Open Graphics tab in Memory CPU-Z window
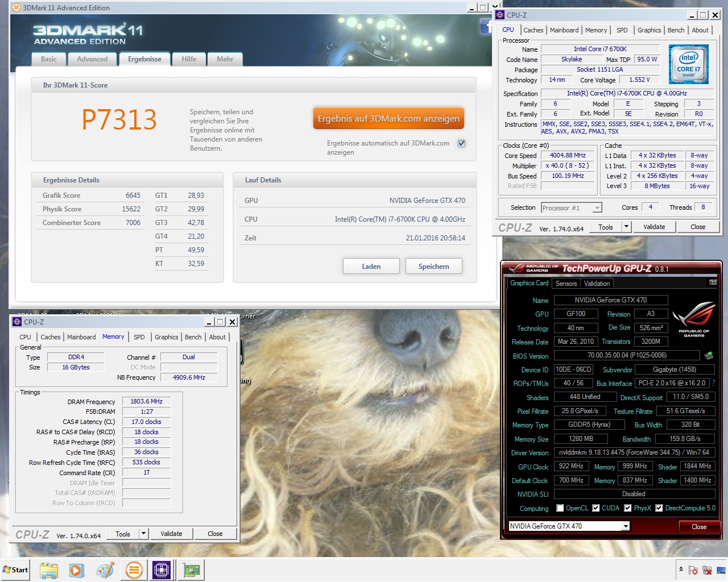 pyautogui.click(x=167, y=337)
